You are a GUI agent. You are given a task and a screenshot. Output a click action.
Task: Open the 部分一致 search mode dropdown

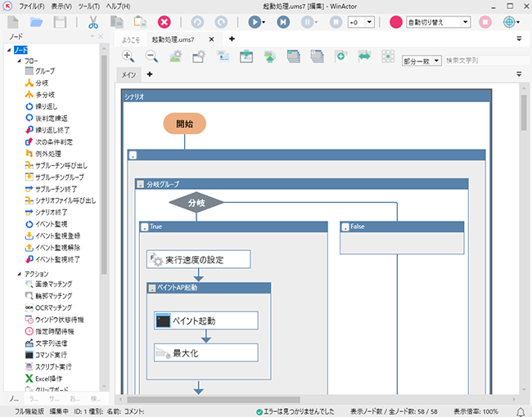click(x=422, y=61)
